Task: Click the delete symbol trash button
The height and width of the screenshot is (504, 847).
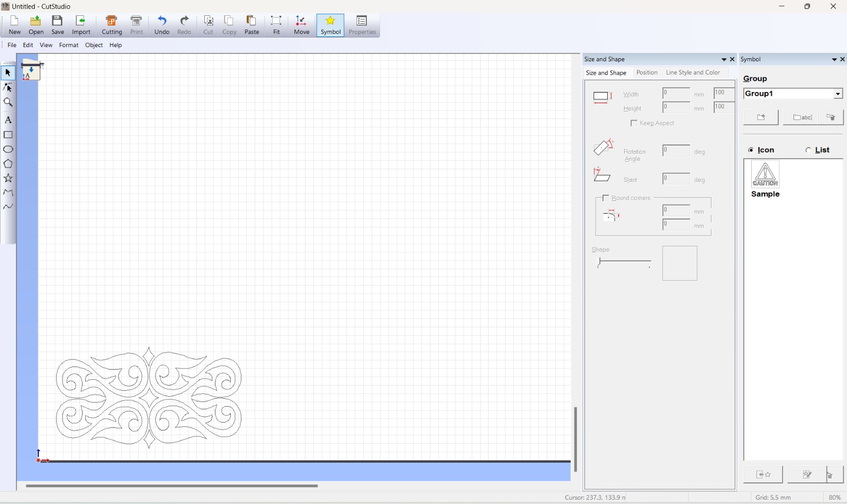Action: tap(834, 475)
